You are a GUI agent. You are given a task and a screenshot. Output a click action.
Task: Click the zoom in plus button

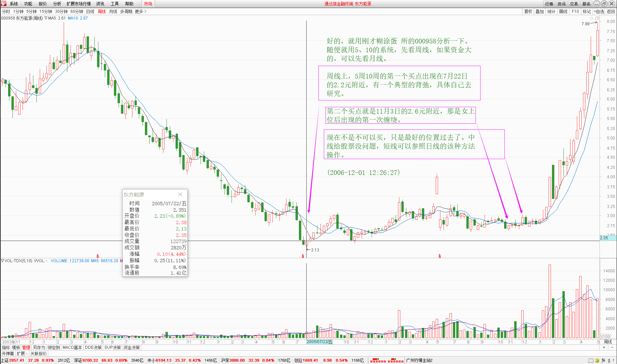604,347
